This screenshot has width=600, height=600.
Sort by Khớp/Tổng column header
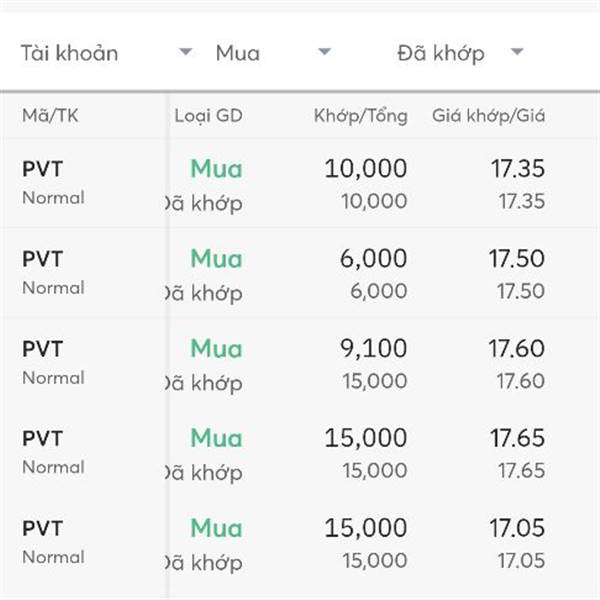pos(360,116)
